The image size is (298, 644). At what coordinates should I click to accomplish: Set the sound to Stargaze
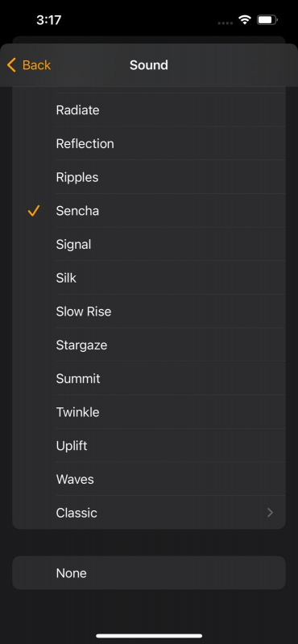pyautogui.click(x=149, y=345)
